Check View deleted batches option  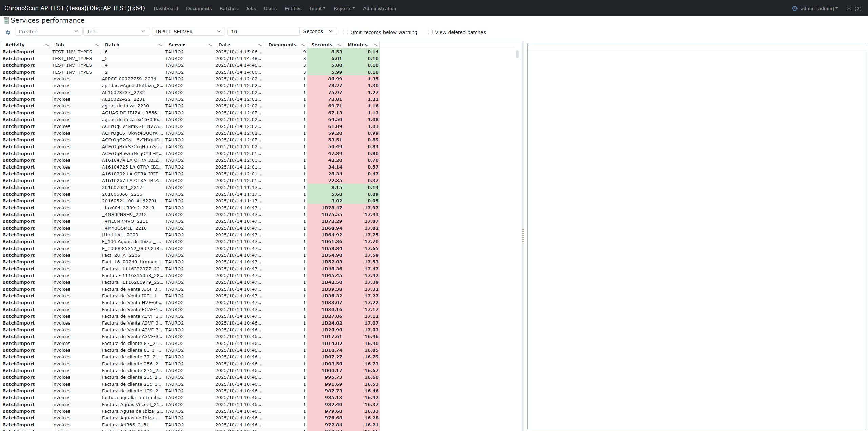coord(430,32)
